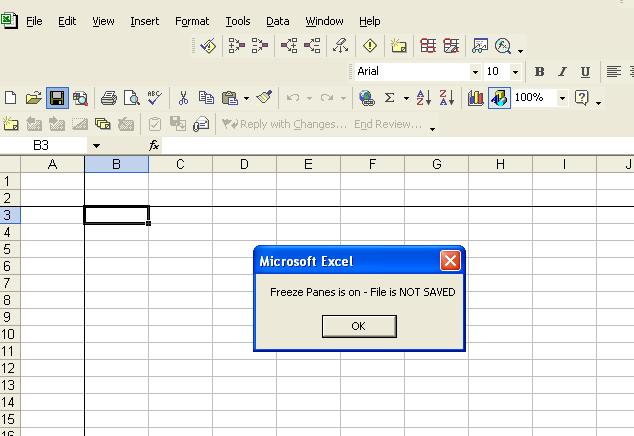
Task: Open the Format menu
Action: [192, 21]
